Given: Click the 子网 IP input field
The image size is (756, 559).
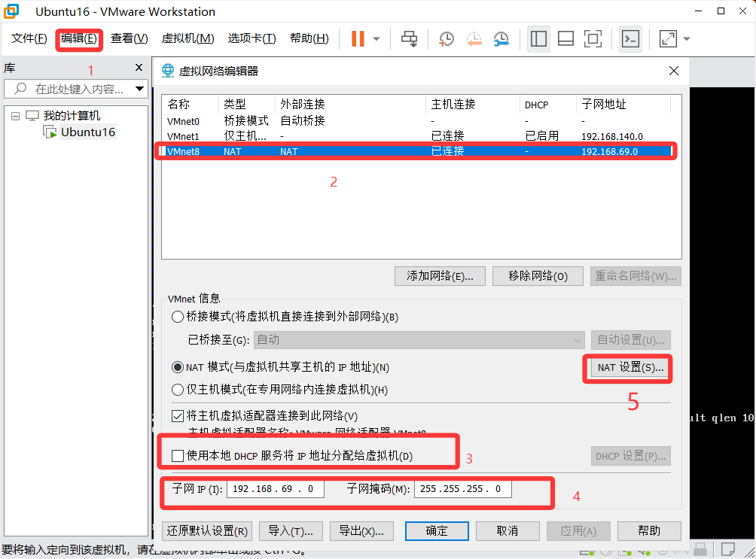Looking at the screenshot, I should [x=276, y=489].
